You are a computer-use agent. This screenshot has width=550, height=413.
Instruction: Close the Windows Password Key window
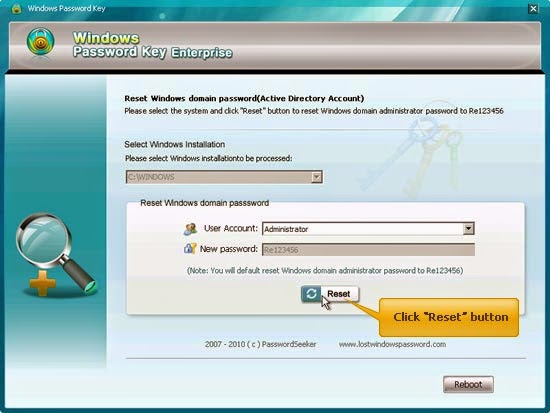pos(533,8)
